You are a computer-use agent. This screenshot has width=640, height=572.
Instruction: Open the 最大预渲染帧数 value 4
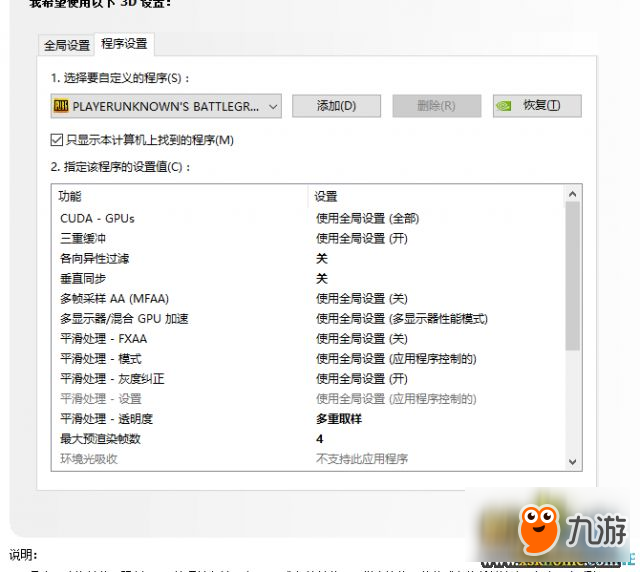320,438
